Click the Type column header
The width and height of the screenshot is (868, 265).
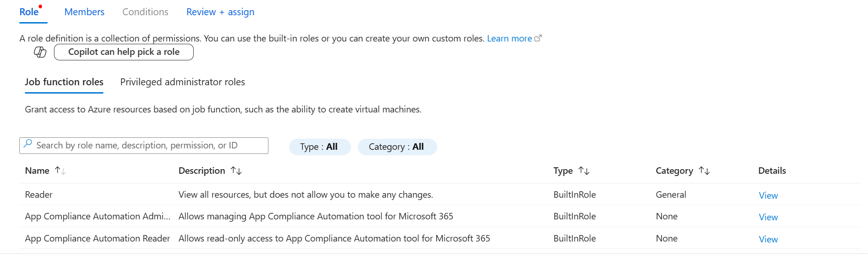[563, 171]
